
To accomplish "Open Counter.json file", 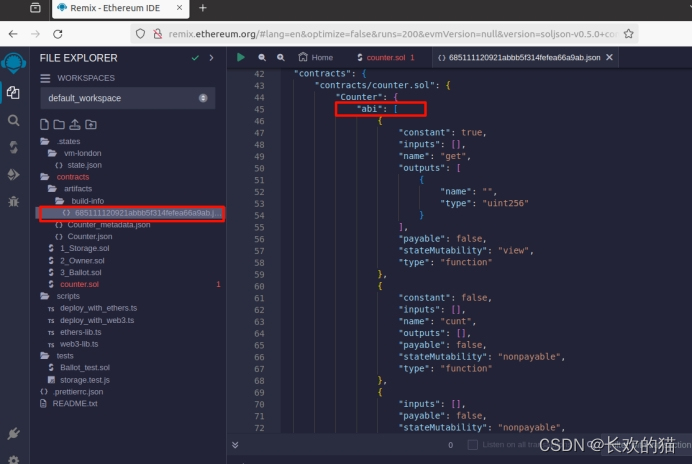I will (x=83, y=237).
